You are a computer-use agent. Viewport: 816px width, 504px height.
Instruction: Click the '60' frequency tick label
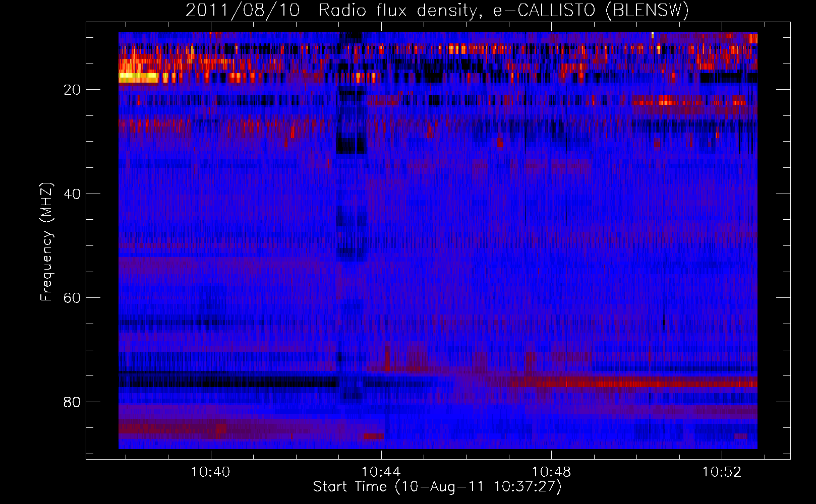click(72, 298)
